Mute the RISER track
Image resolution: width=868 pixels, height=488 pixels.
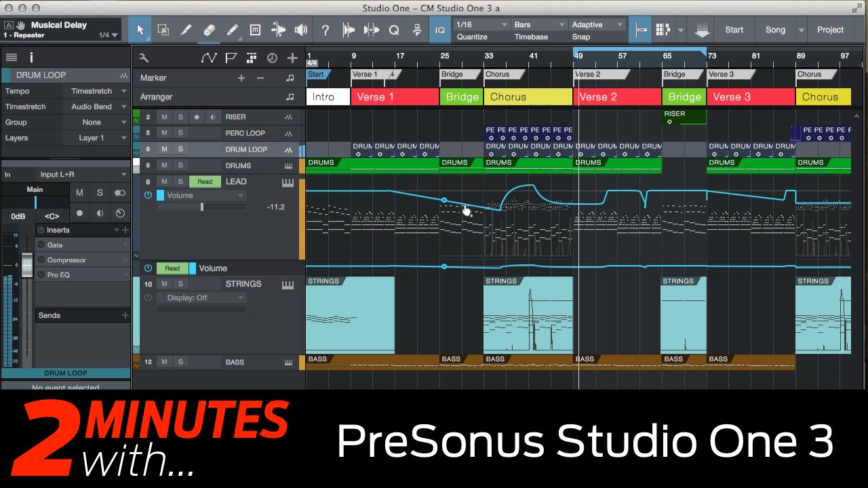click(x=164, y=117)
